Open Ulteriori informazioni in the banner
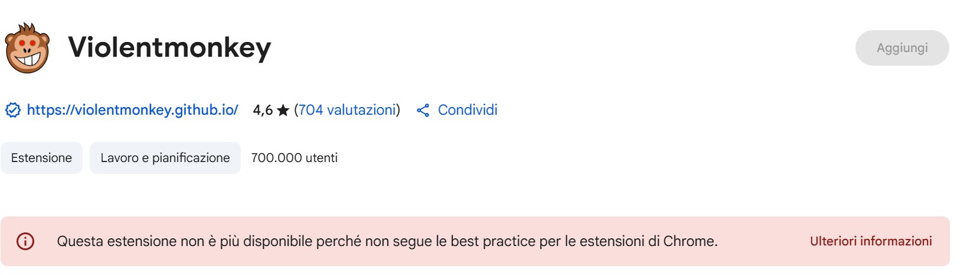 [871, 241]
